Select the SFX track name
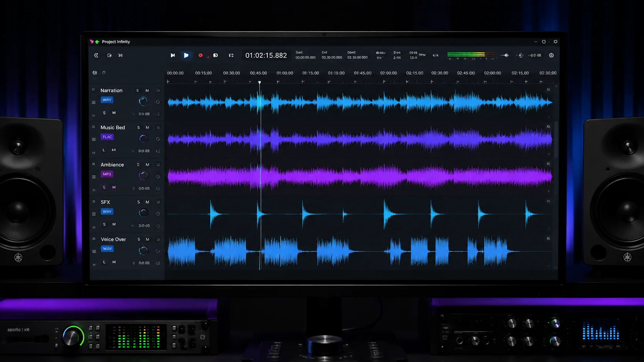The image size is (644, 362). 105,202
